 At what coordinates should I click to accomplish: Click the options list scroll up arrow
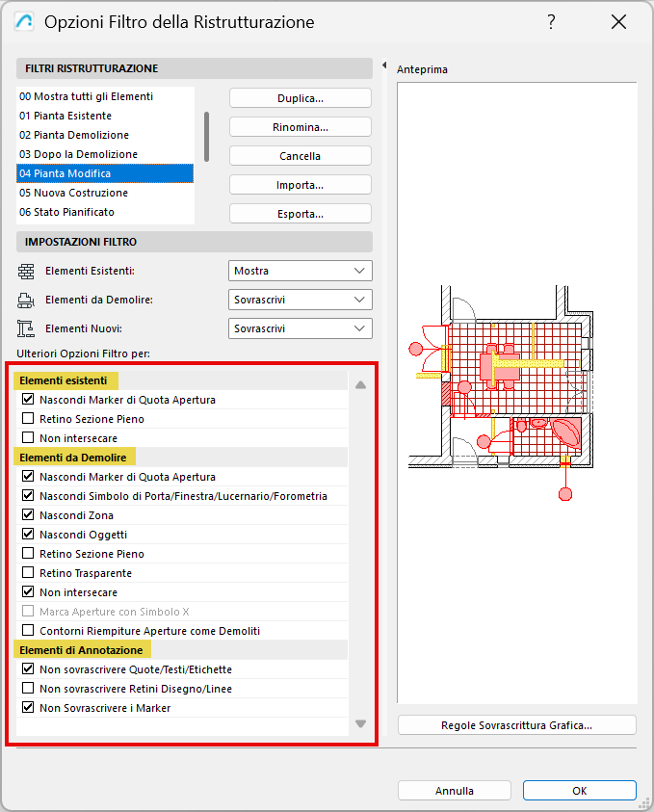coord(361,384)
